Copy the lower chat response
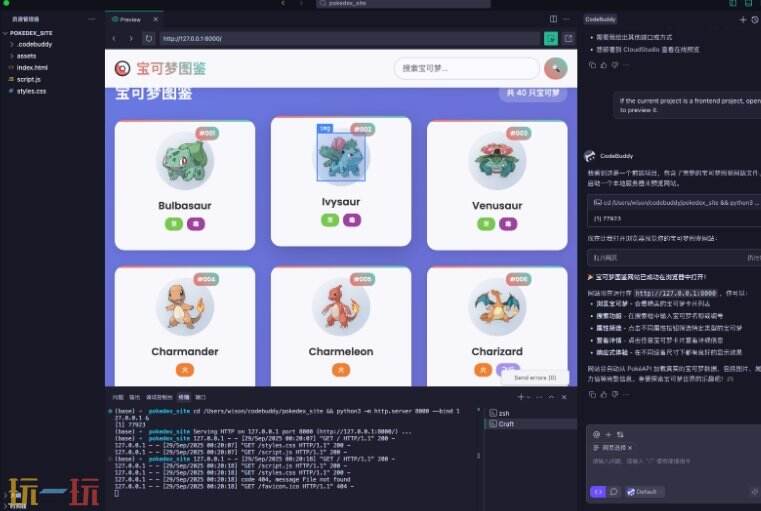This screenshot has width=761, height=511. pyautogui.click(x=592, y=395)
